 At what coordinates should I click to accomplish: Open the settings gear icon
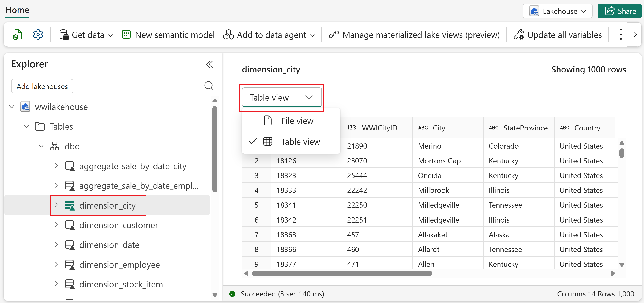click(38, 35)
